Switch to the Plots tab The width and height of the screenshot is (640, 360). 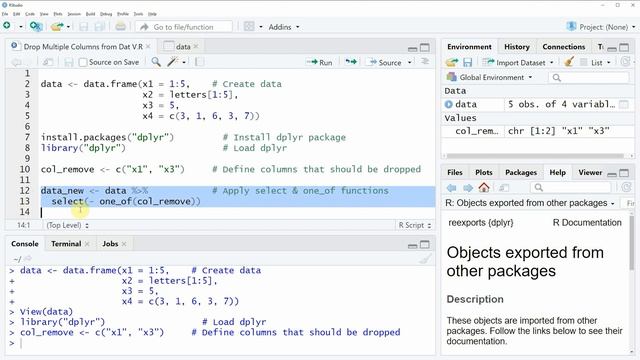pyautogui.click(x=484, y=172)
